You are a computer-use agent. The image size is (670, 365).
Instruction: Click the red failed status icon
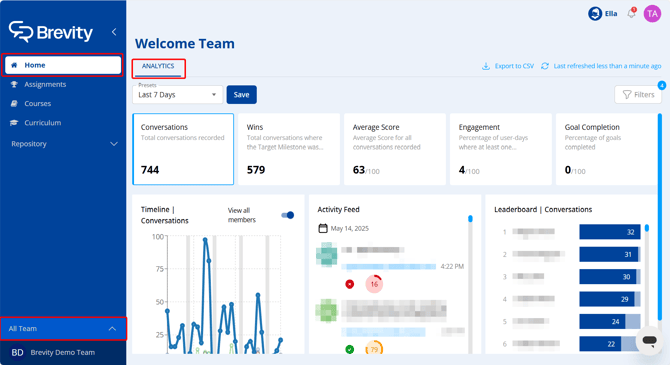point(350,284)
